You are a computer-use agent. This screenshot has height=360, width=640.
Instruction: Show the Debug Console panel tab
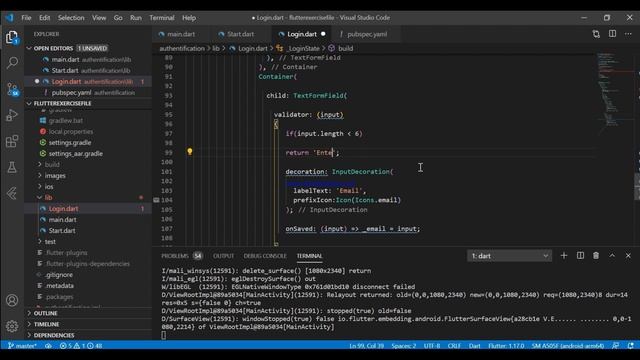265,256
